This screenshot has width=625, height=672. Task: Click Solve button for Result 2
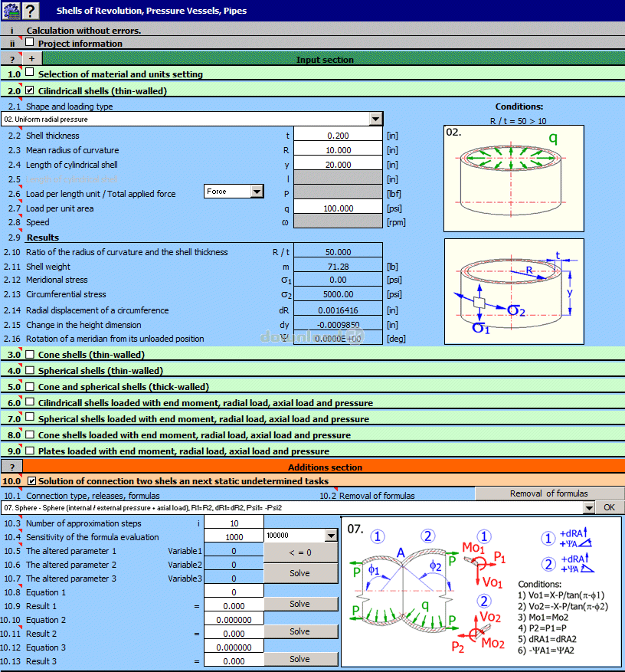pyautogui.click(x=300, y=631)
